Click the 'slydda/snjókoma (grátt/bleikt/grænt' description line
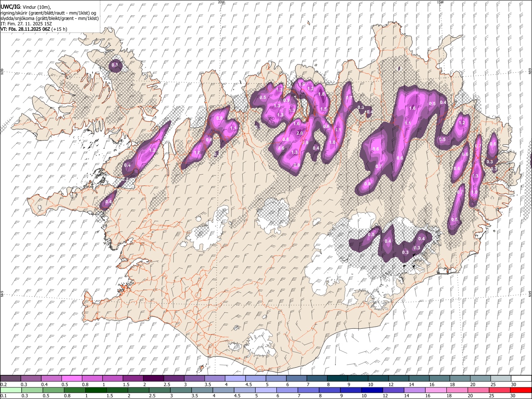 (x=49, y=18)
